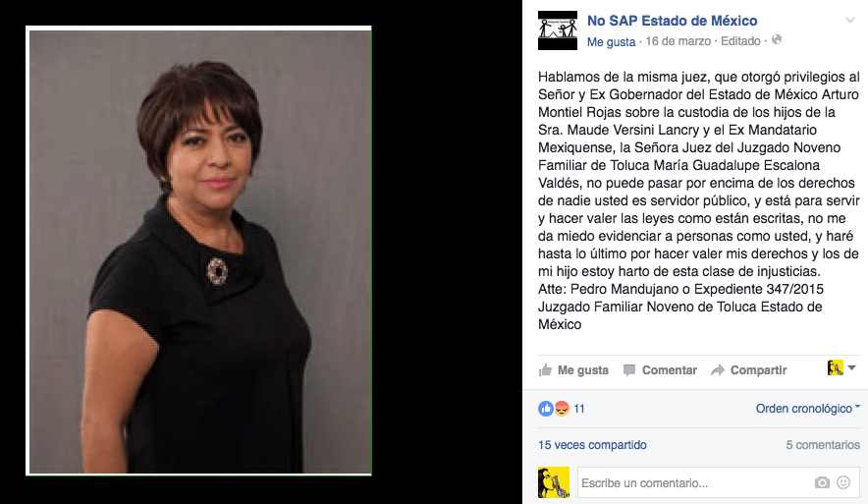Viewport: 868px width, 504px height.
Task: Click the Compartir arrow button
Action: pos(749,370)
